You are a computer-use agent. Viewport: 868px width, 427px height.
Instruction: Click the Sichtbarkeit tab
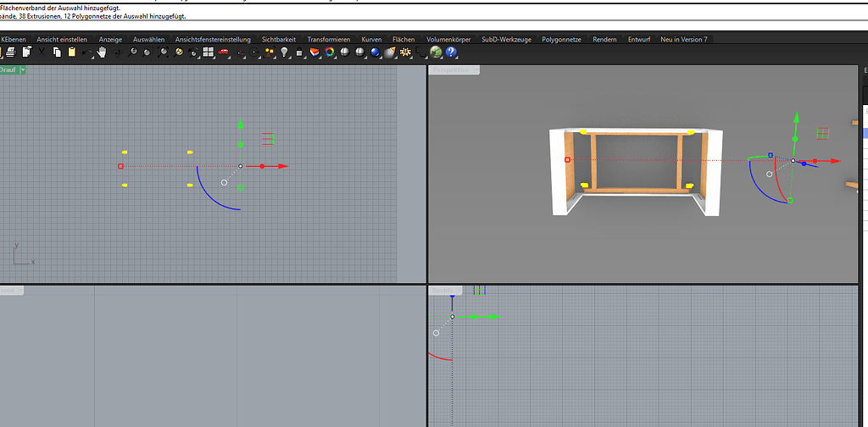[279, 39]
